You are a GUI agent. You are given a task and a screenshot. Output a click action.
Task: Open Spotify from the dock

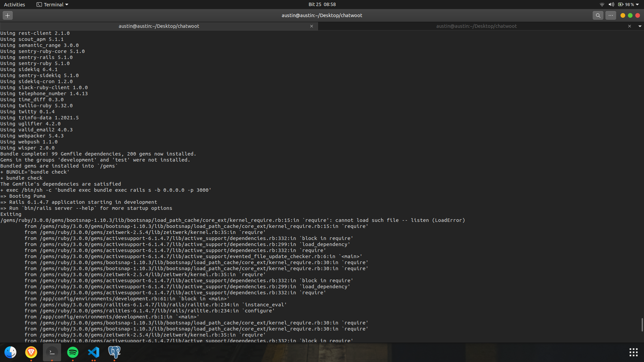coord(72,352)
